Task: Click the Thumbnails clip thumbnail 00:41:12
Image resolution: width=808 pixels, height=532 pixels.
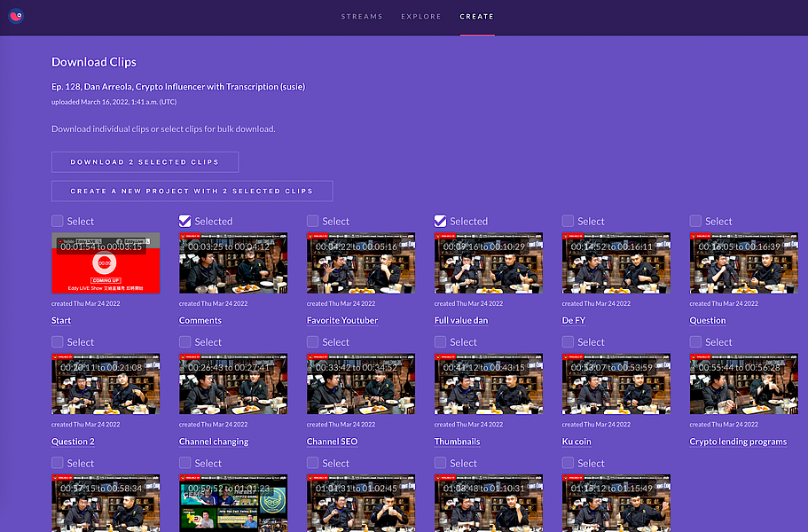Action: (x=489, y=384)
